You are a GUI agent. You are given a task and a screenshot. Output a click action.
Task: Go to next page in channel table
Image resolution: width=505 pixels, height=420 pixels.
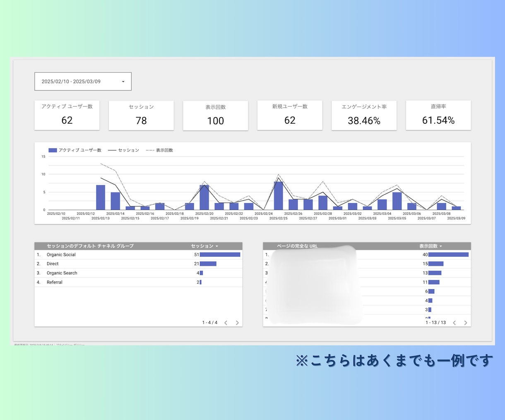237,323
